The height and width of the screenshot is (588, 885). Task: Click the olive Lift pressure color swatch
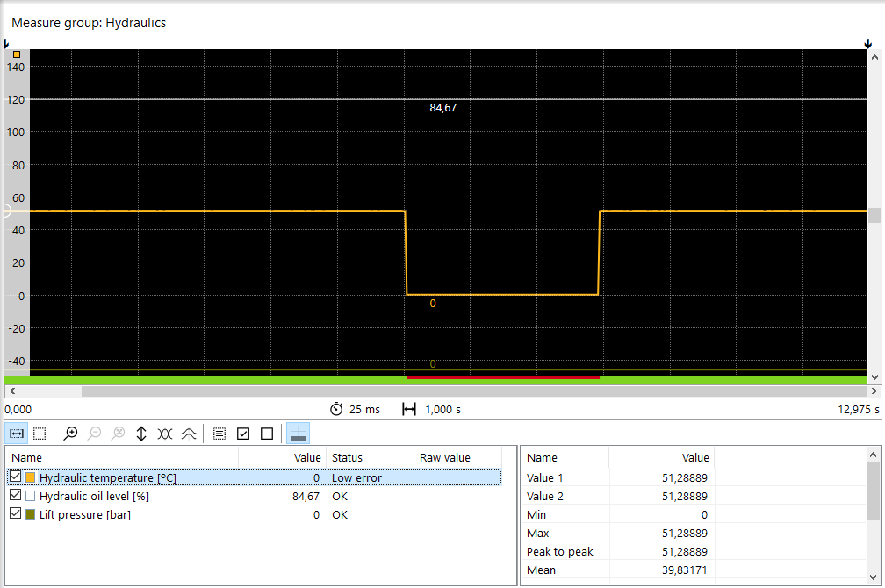coord(31,514)
